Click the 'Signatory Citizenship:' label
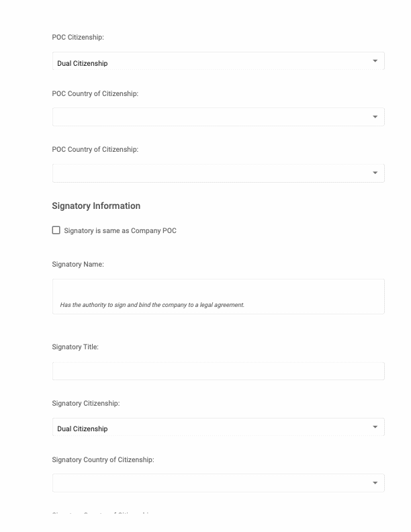This screenshot has height=532, width=411. tap(86, 404)
